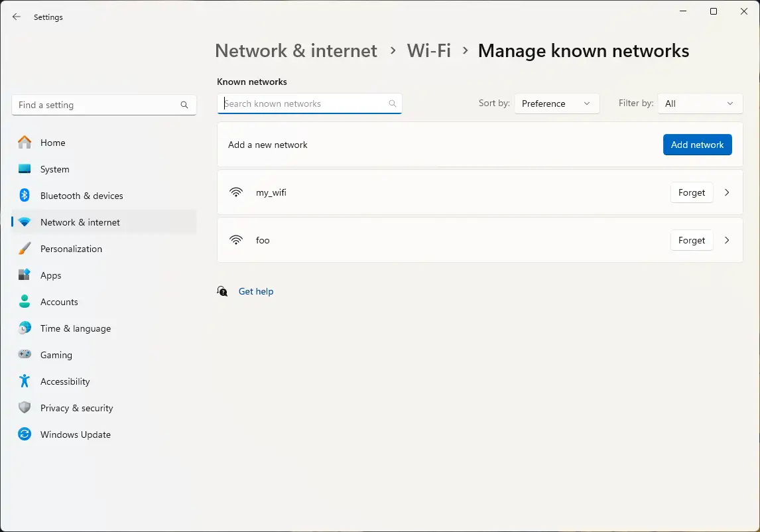Click the Windows Update refresh icon

25,434
